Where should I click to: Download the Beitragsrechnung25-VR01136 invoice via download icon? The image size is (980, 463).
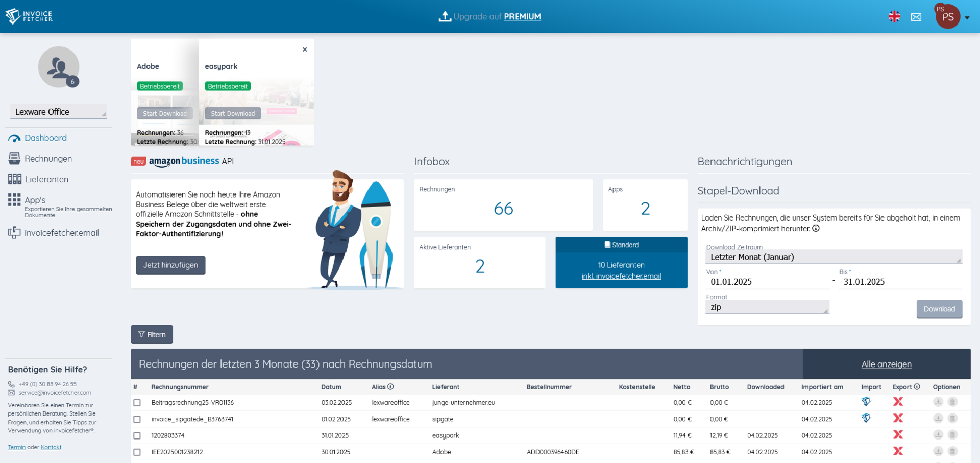click(x=938, y=402)
